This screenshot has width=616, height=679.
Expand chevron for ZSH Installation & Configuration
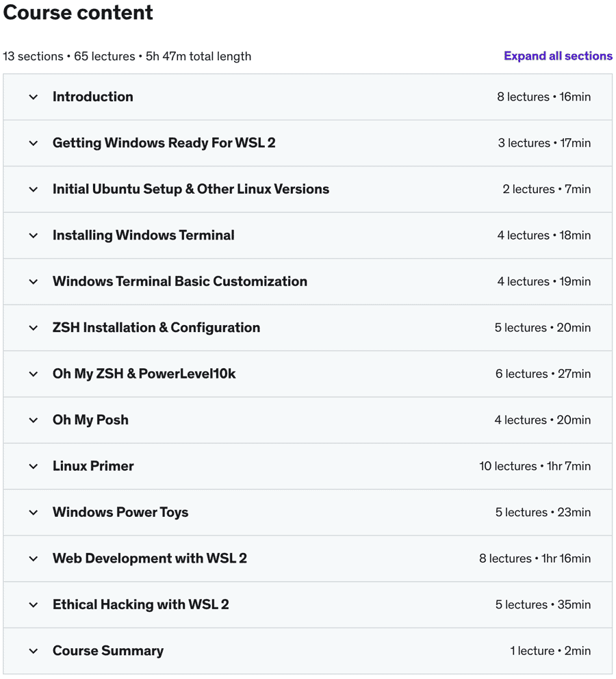[x=34, y=328]
